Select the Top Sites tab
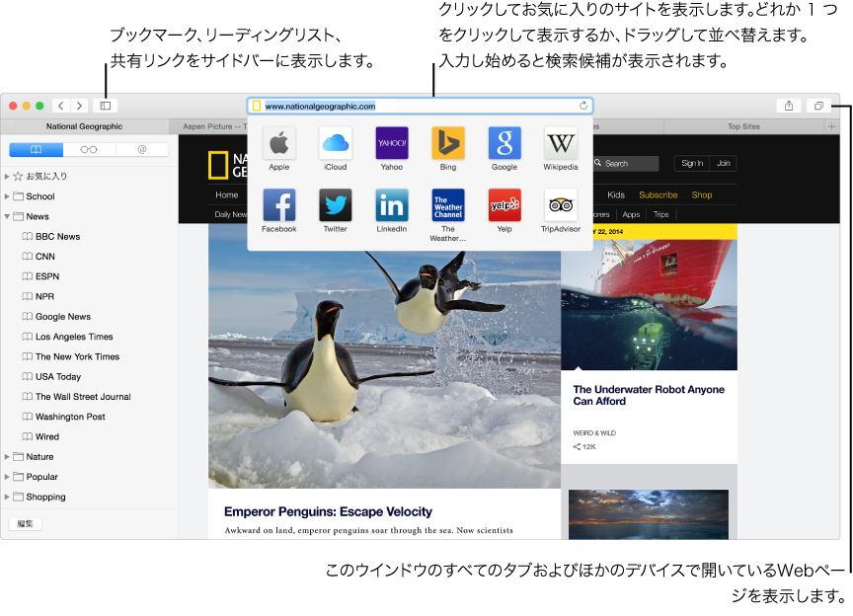This screenshot has width=853, height=616. click(743, 126)
